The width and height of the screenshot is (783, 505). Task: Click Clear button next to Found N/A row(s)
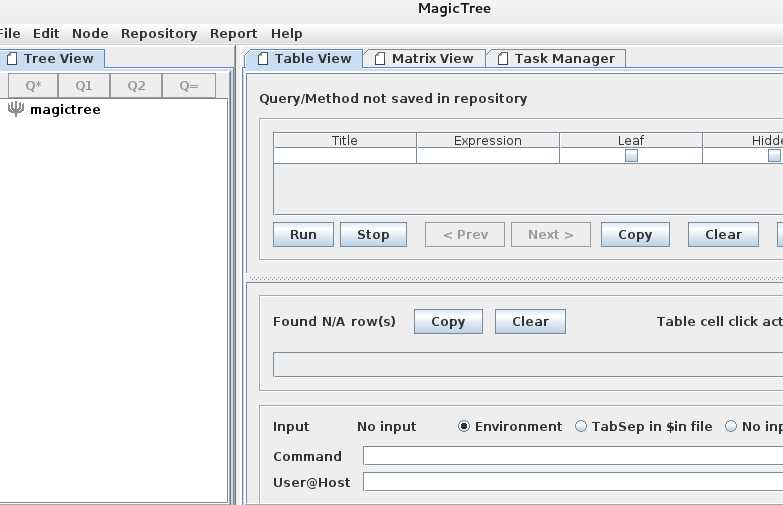tap(530, 322)
